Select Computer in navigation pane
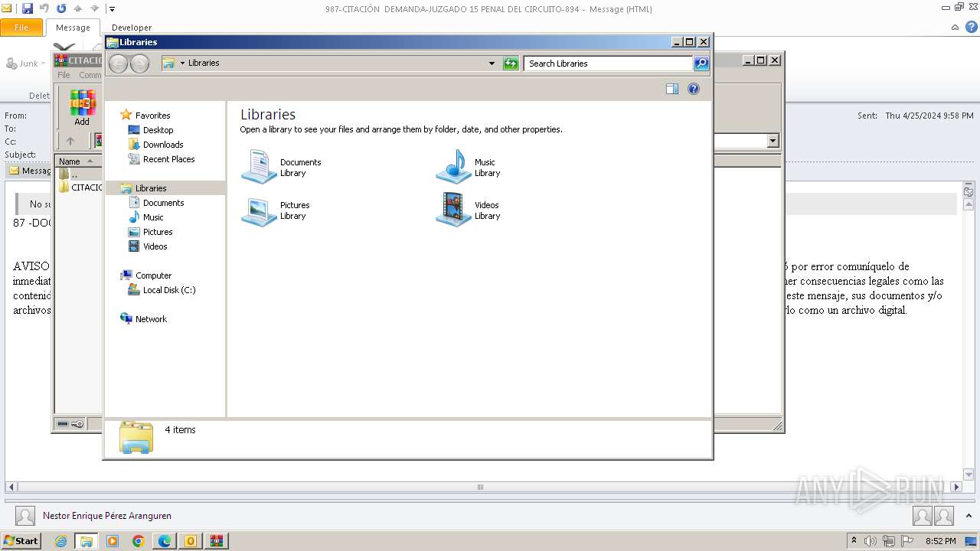This screenshot has width=980, height=551. tap(146, 275)
